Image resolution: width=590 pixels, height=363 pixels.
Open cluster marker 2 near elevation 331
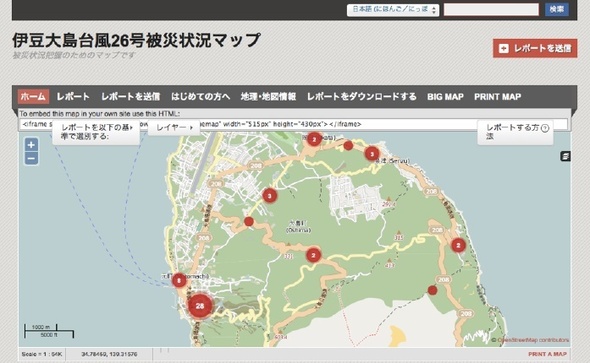pyautogui.click(x=313, y=255)
